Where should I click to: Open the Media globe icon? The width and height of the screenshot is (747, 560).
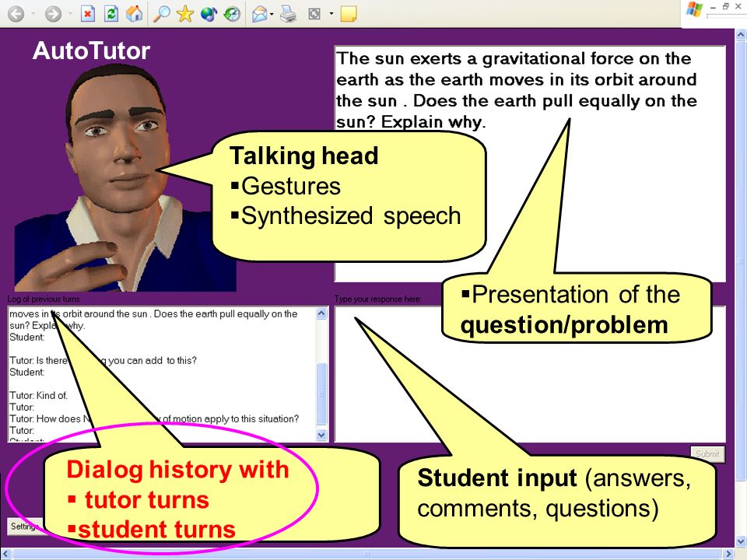click(209, 14)
